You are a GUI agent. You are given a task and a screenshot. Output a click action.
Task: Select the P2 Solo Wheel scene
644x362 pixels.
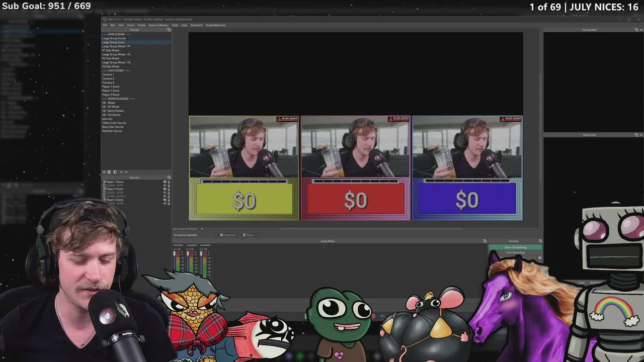(136, 58)
